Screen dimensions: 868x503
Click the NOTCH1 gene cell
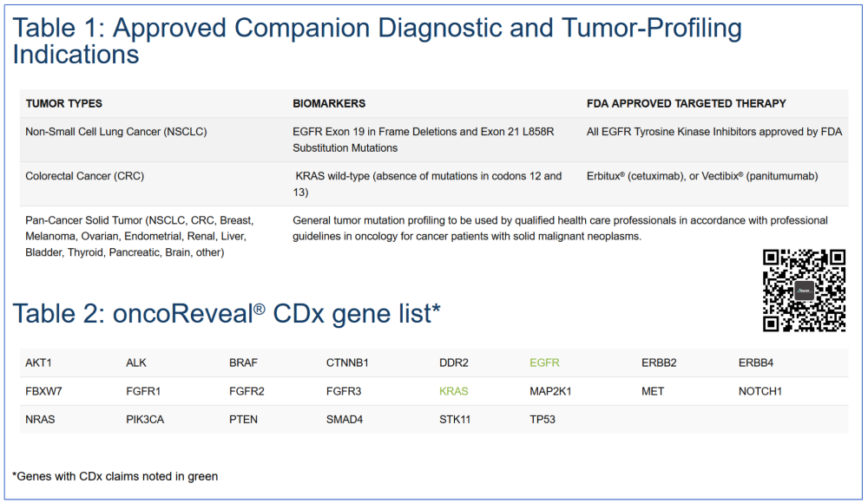click(x=760, y=391)
